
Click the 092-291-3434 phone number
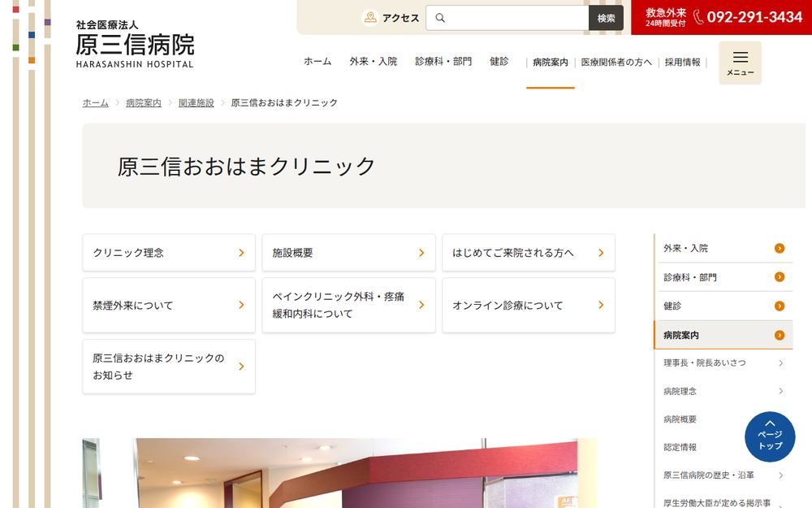pyautogui.click(x=754, y=17)
